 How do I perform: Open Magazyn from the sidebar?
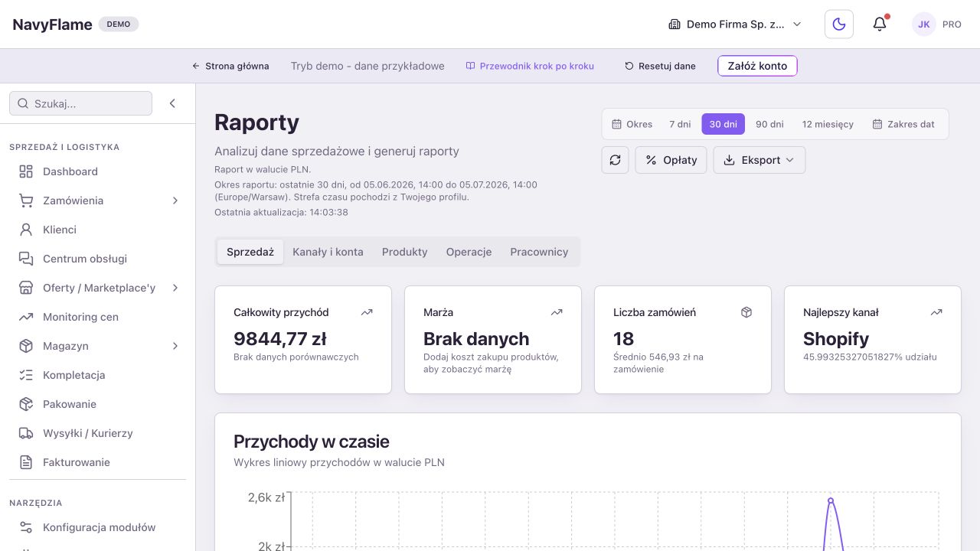(98, 346)
